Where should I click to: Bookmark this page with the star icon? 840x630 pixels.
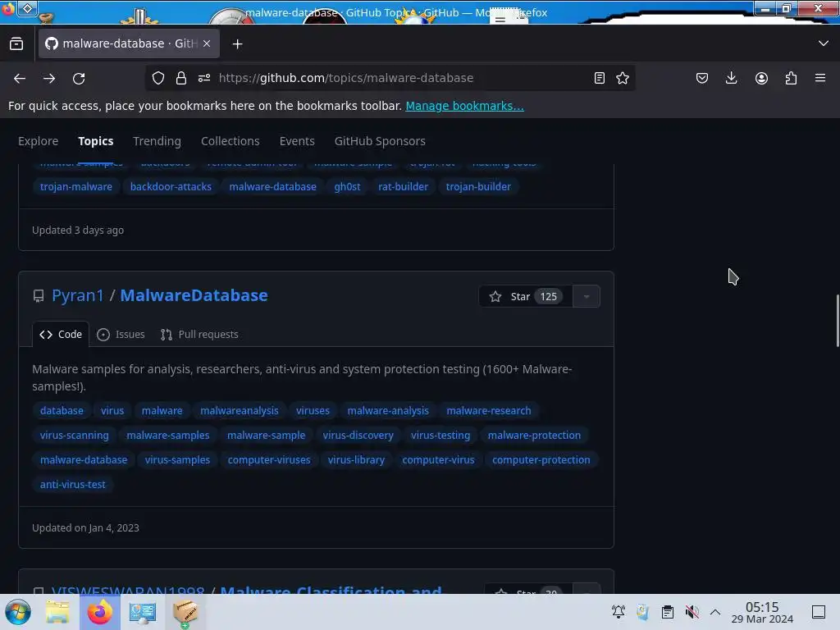pyautogui.click(x=623, y=78)
